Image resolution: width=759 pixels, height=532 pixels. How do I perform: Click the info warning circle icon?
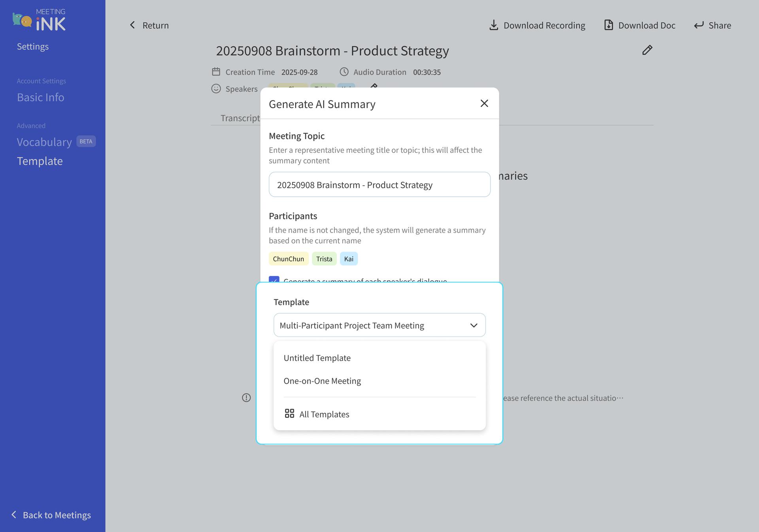tap(246, 398)
